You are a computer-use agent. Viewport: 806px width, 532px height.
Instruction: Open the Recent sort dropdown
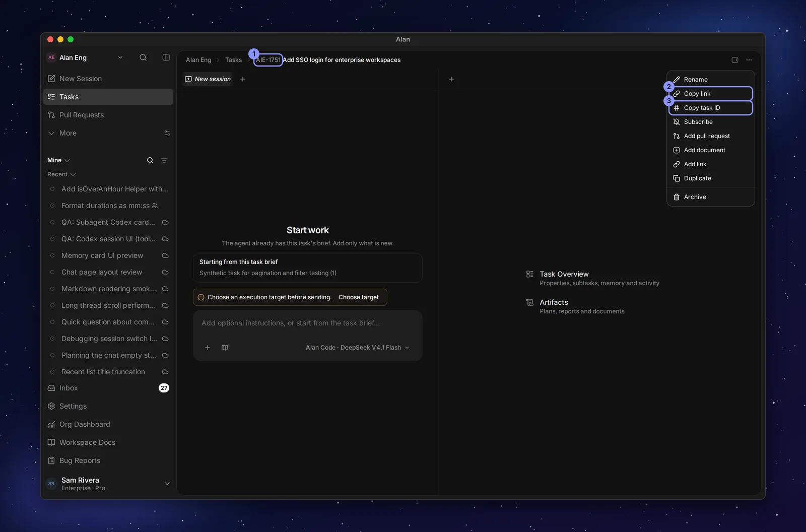coord(61,174)
